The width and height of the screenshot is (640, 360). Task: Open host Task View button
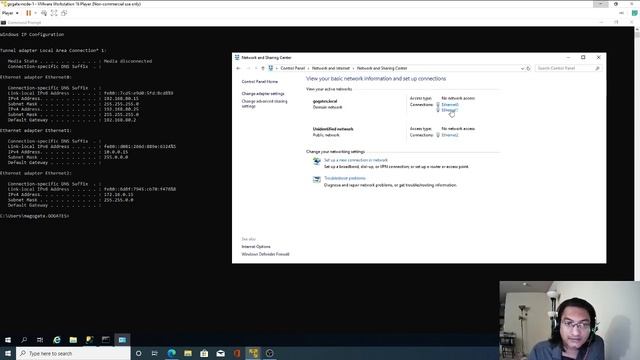point(155,353)
